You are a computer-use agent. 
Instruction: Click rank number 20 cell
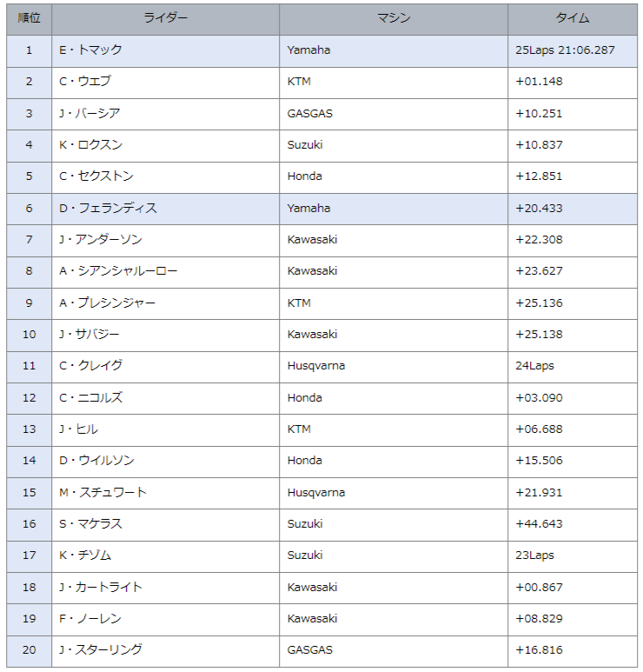pyautogui.click(x=29, y=650)
